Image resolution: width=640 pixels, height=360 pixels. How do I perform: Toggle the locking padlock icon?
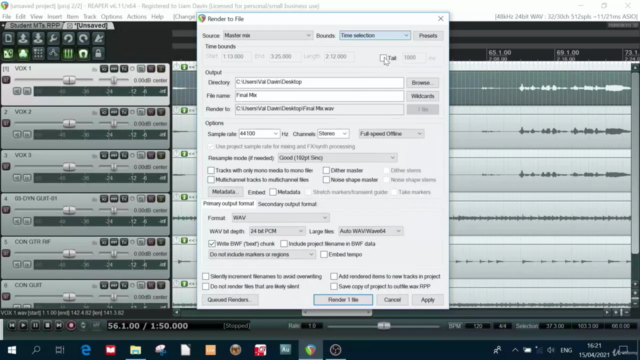coord(98,53)
